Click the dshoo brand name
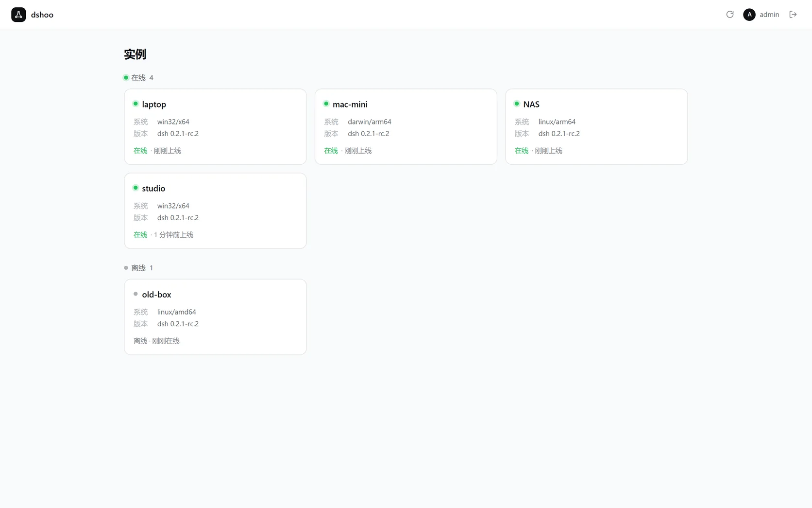812x508 pixels. 42,15
